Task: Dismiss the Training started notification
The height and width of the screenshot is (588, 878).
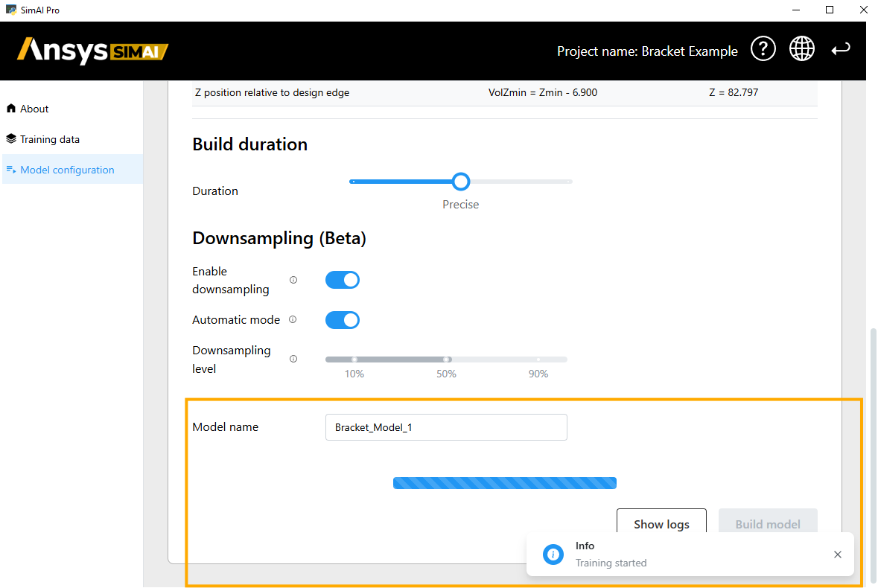Action: [838, 555]
